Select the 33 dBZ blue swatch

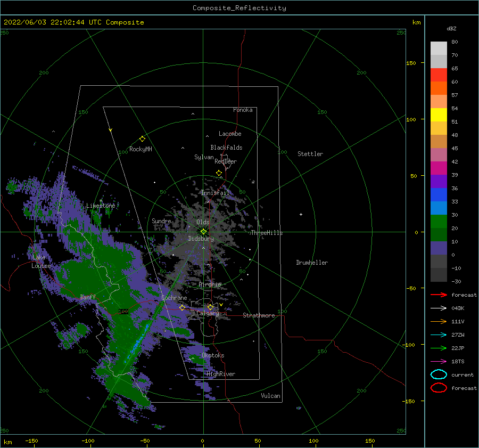(x=439, y=208)
